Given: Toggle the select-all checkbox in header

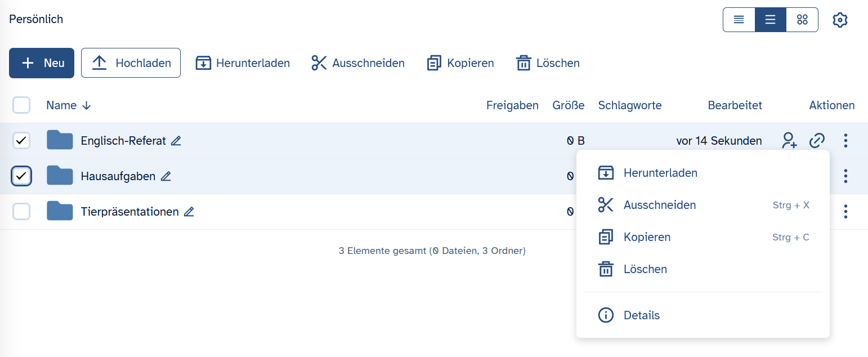Looking at the screenshot, I should [21, 105].
